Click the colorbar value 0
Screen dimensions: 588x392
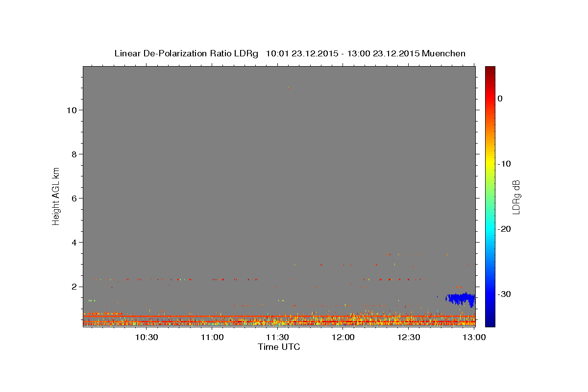500,98
